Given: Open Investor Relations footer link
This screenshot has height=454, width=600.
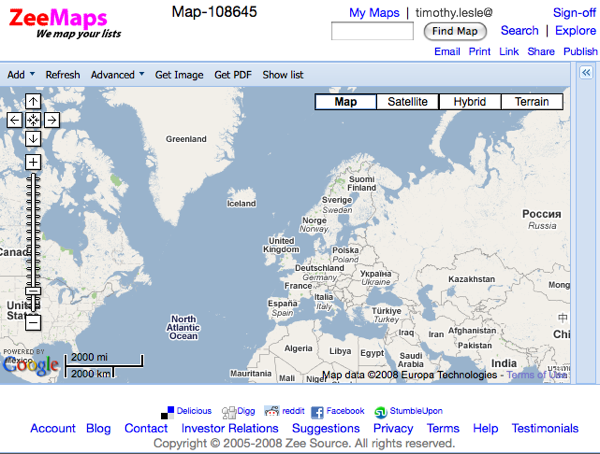Looking at the screenshot, I should coord(230,428).
